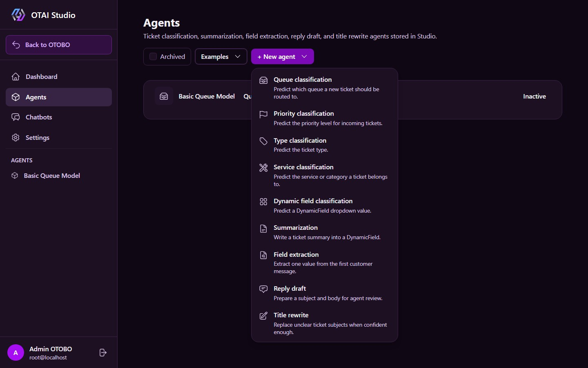Image resolution: width=588 pixels, height=368 pixels.
Task: Open the Basic Queue Model card title
Action: [x=207, y=96]
